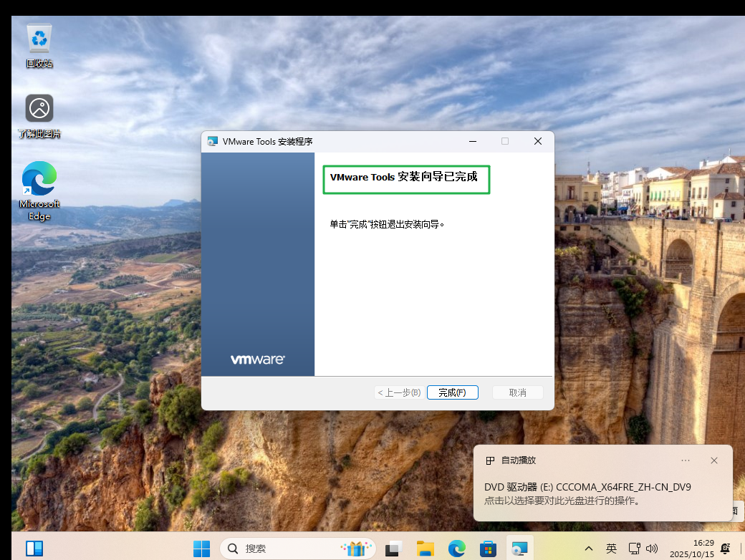Viewport: 745px width, 560px height.
Task: Click the 英 input method indicator
Action: pos(611,549)
